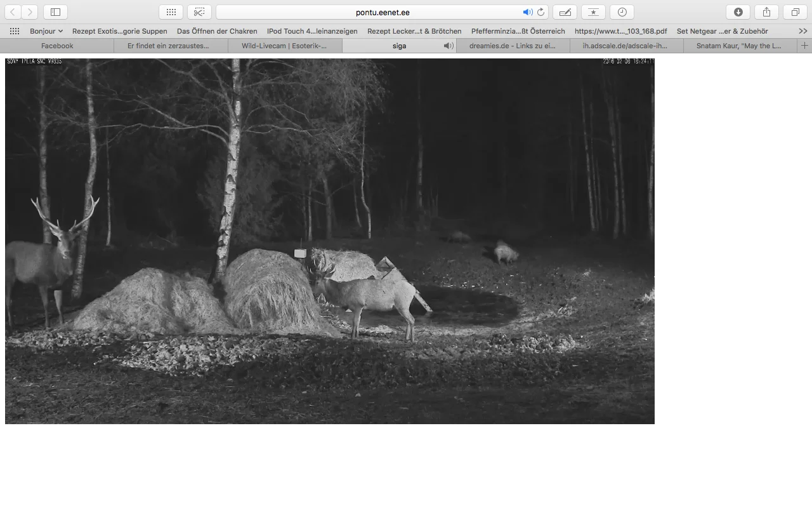
Task: Reload the pontu.eenet.ee page
Action: click(x=540, y=12)
